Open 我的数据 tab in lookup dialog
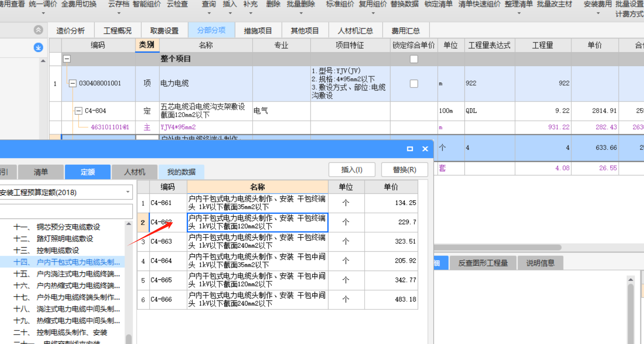The width and height of the screenshot is (644, 344). 181,172
